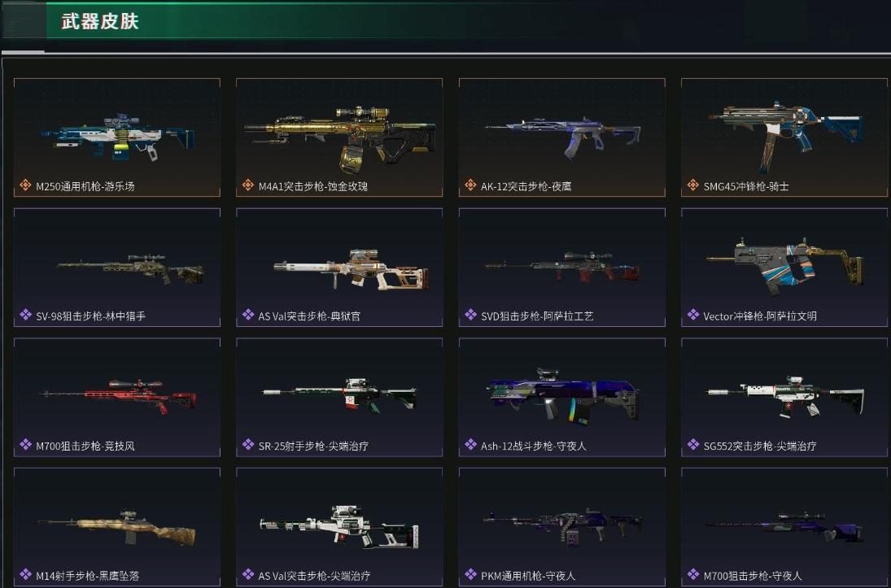Click the orange rarity icon beside AK-12突击步枪-夜鹰

[x=470, y=185]
